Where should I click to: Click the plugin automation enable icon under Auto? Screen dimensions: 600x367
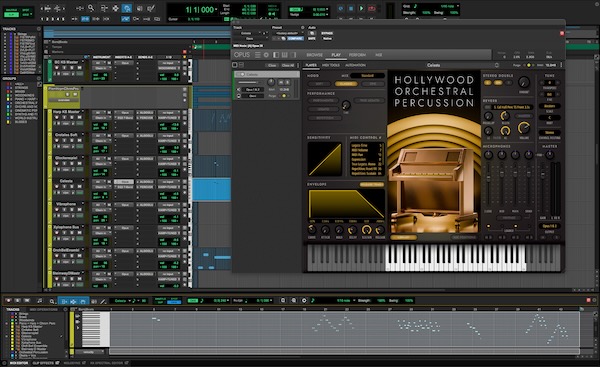pyautogui.click(x=312, y=33)
